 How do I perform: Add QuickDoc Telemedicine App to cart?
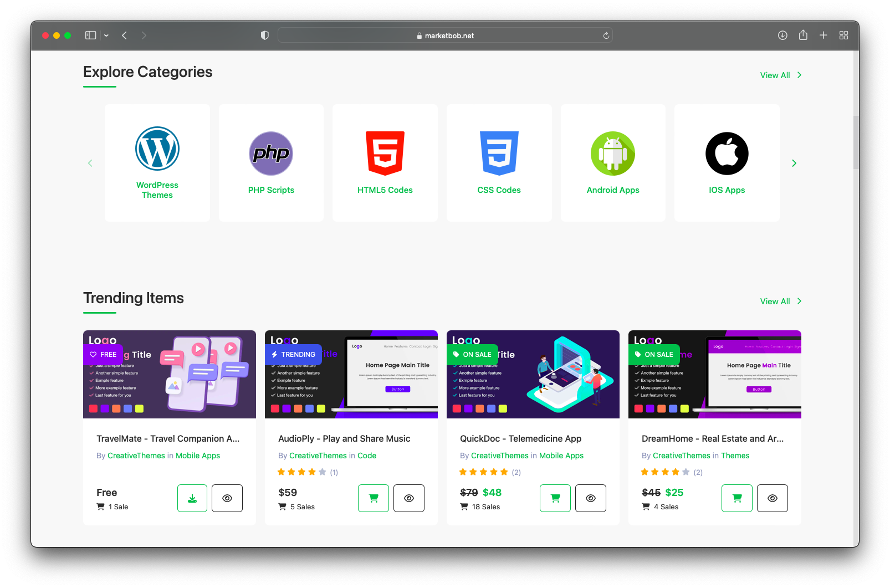point(555,498)
